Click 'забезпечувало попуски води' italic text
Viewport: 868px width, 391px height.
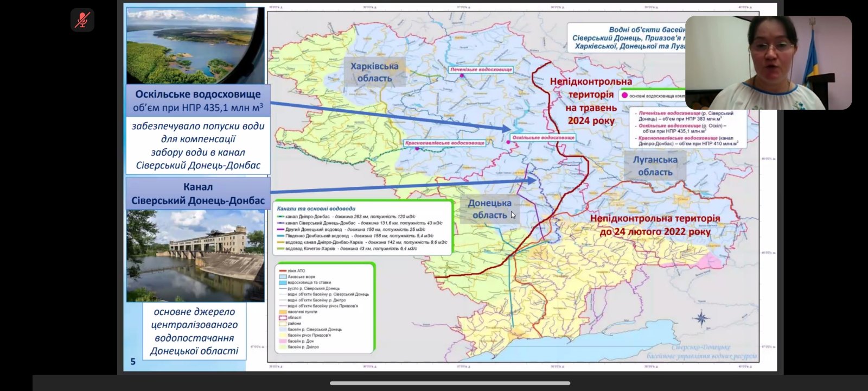point(198,126)
